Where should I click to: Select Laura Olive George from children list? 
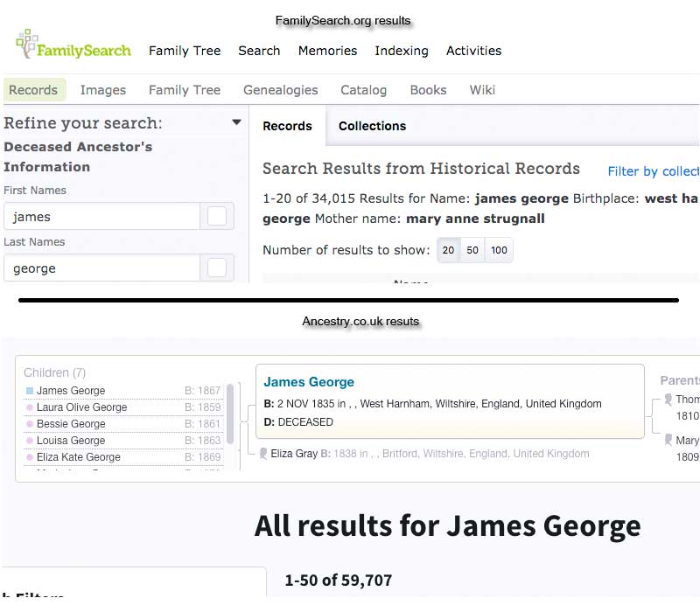point(81,407)
